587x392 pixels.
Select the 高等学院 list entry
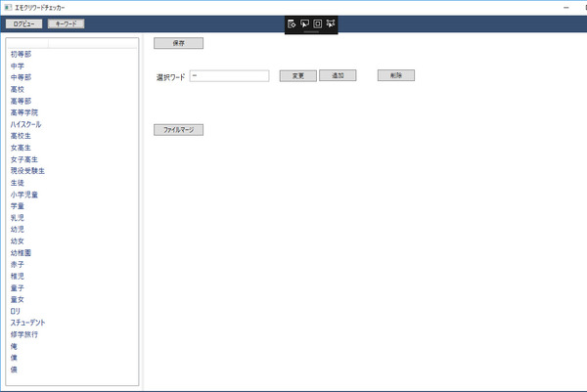[x=24, y=112]
